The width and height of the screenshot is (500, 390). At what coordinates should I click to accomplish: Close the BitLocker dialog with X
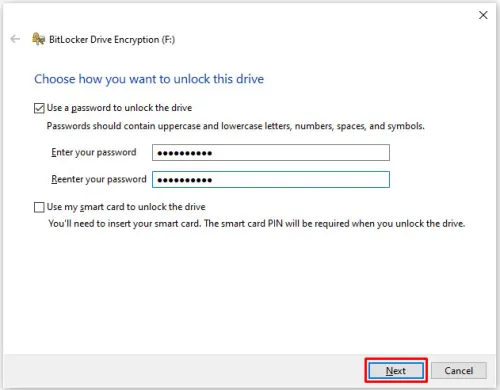483,15
